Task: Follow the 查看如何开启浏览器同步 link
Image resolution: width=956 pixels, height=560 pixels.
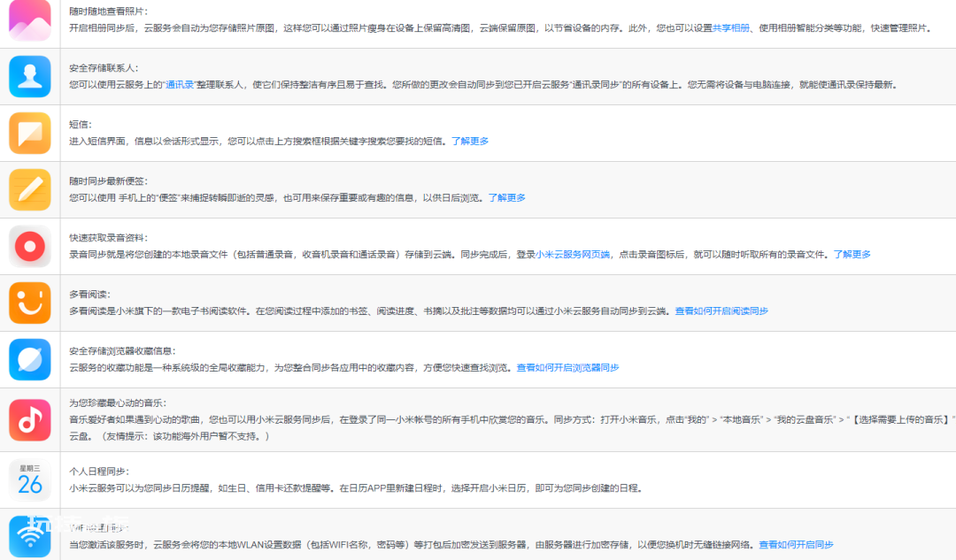Action: pos(568,368)
